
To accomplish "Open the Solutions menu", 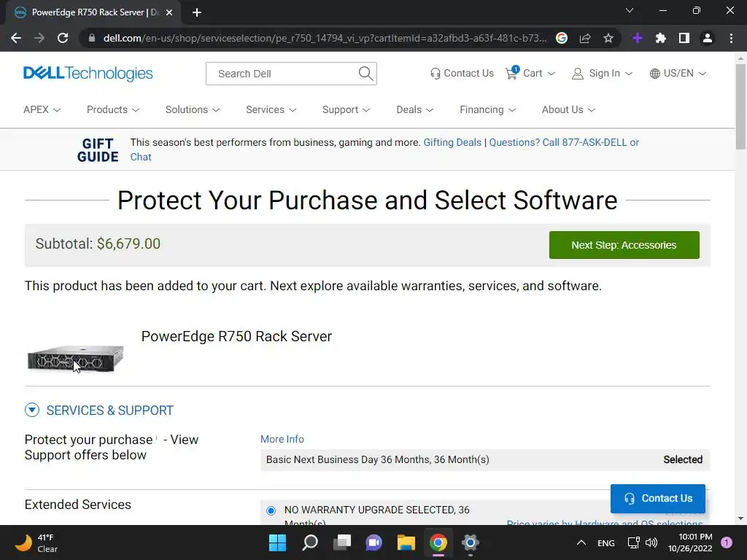I will (193, 109).
